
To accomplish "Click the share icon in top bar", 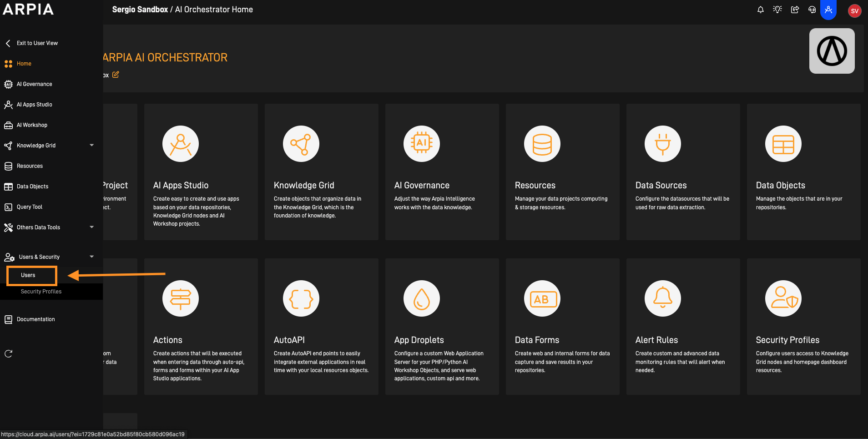I will pos(795,10).
